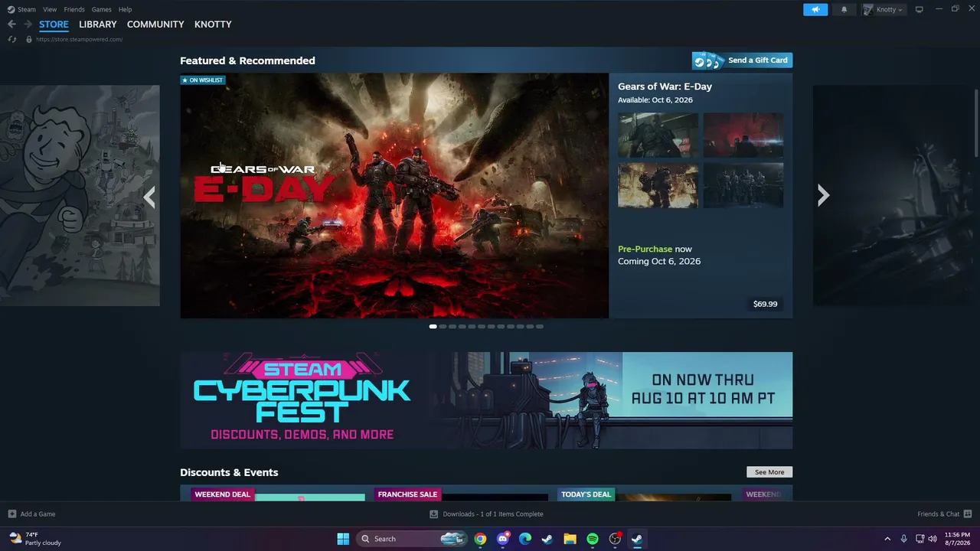This screenshot has height=551, width=980.
Task: Open the bottom-left Gears of War screenshot thumbnail
Action: point(658,185)
